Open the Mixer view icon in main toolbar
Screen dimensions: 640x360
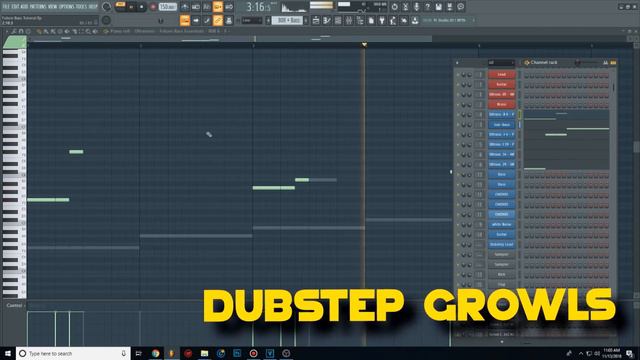point(349,20)
